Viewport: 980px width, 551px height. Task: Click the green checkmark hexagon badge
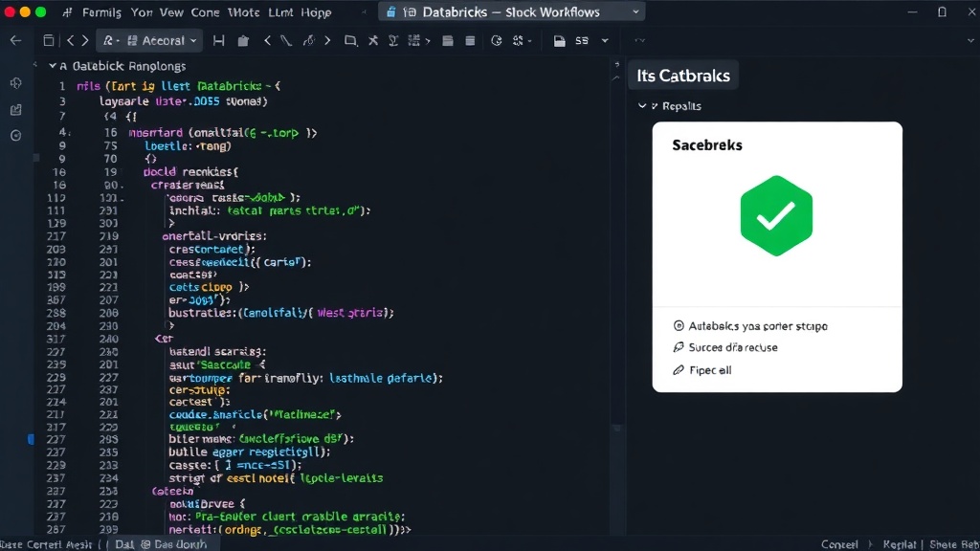coord(776,215)
